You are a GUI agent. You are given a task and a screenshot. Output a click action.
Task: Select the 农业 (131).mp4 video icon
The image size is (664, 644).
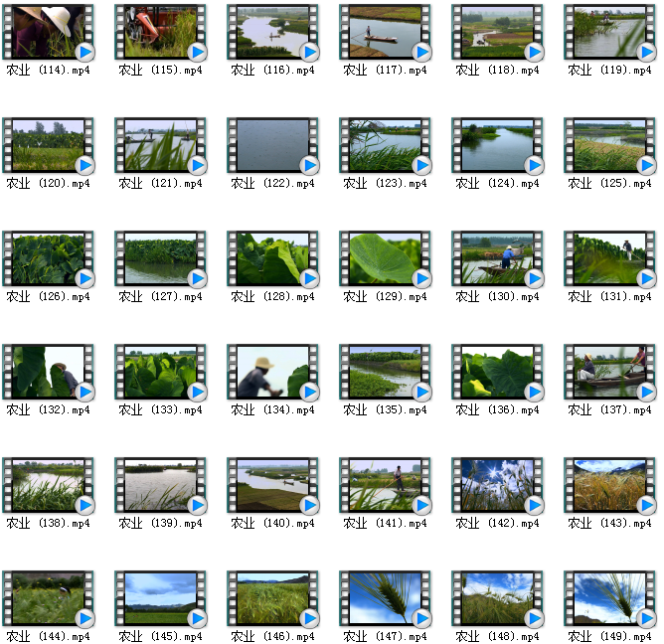tap(609, 258)
